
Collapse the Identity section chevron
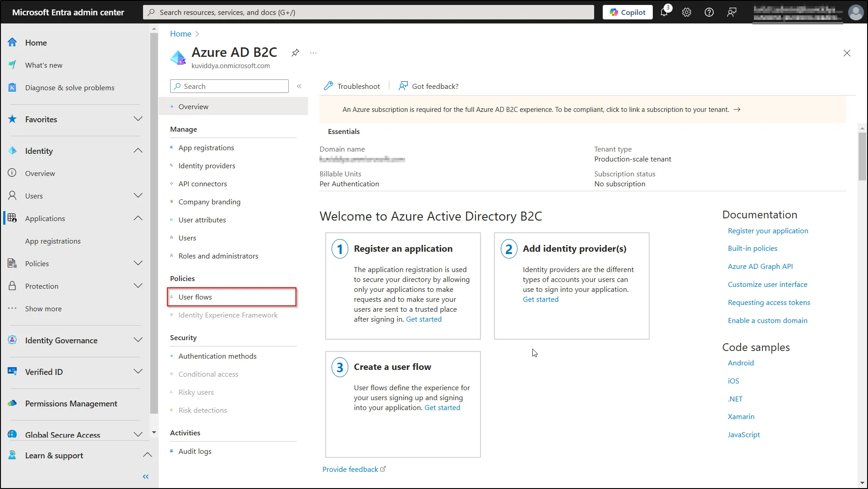pos(138,151)
